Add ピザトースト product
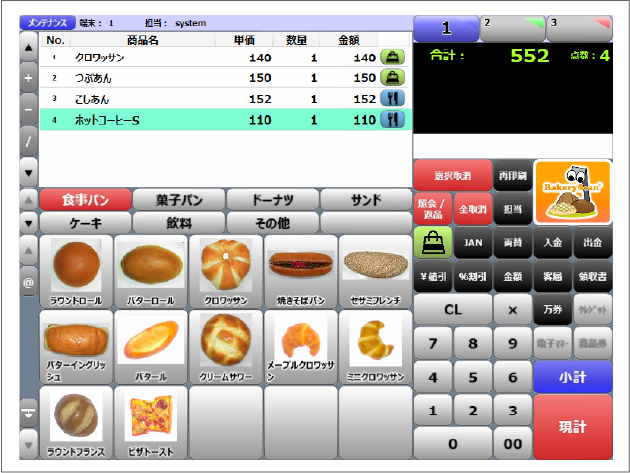 (x=151, y=423)
